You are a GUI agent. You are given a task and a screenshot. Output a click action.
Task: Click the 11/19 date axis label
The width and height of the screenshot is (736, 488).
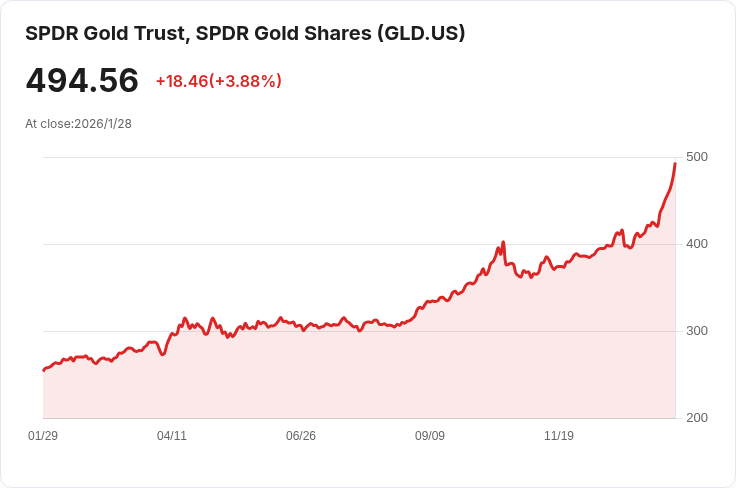[x=559, y=435]
